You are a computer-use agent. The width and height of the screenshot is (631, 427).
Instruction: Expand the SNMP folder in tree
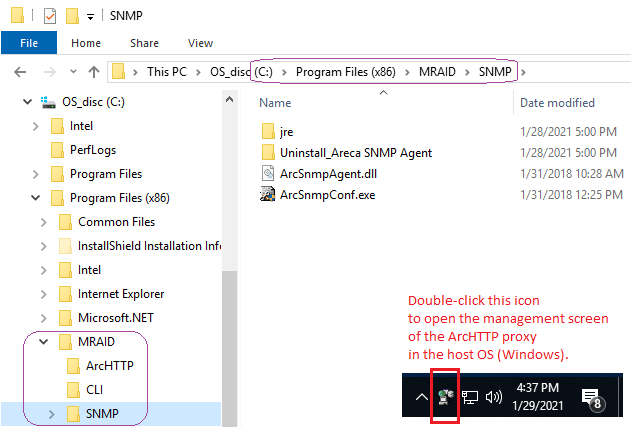tap(52, 414)
